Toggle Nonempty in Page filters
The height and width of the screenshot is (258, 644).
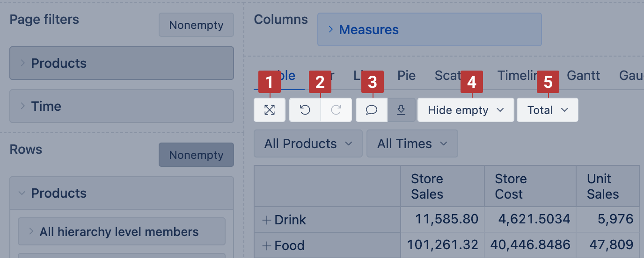click(x=196, y=25)
